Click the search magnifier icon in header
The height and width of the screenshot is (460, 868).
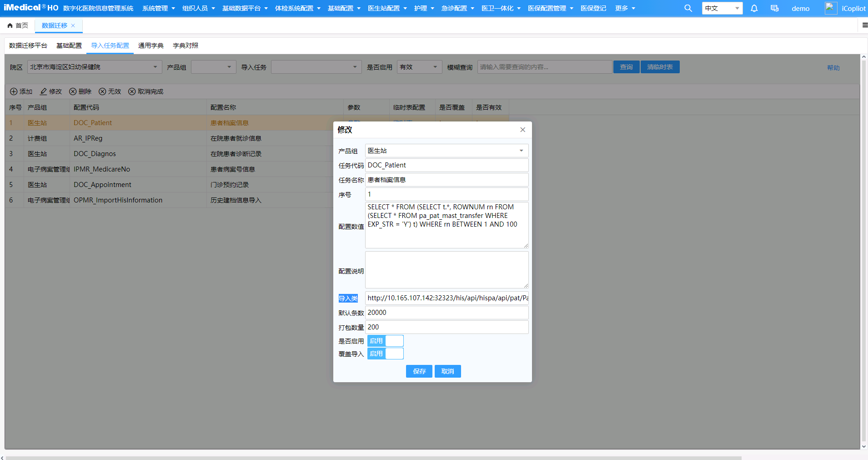coord(688,8)
